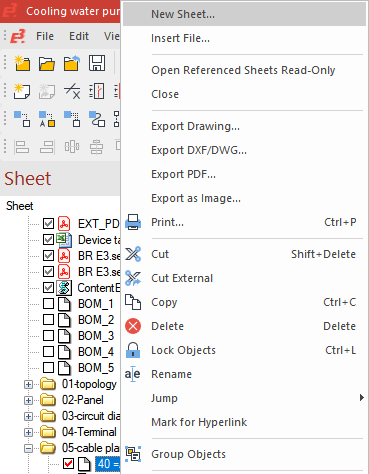
Task: Choose New Sheet... from context menu
Action: point(244,14)
